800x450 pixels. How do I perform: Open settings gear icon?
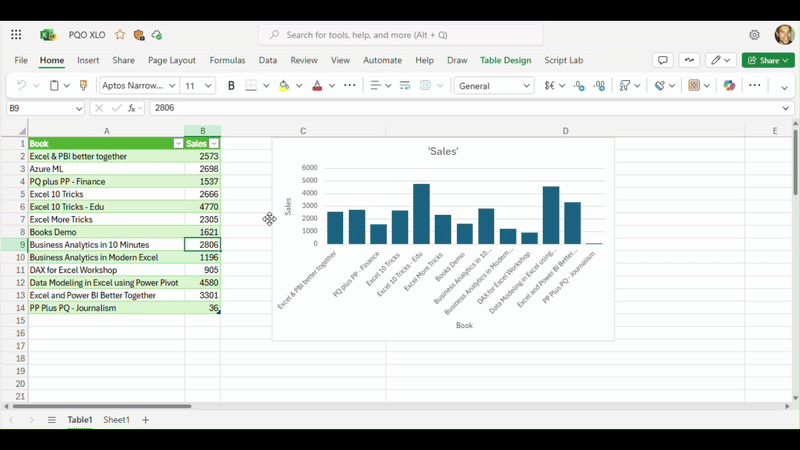(754, 35)
